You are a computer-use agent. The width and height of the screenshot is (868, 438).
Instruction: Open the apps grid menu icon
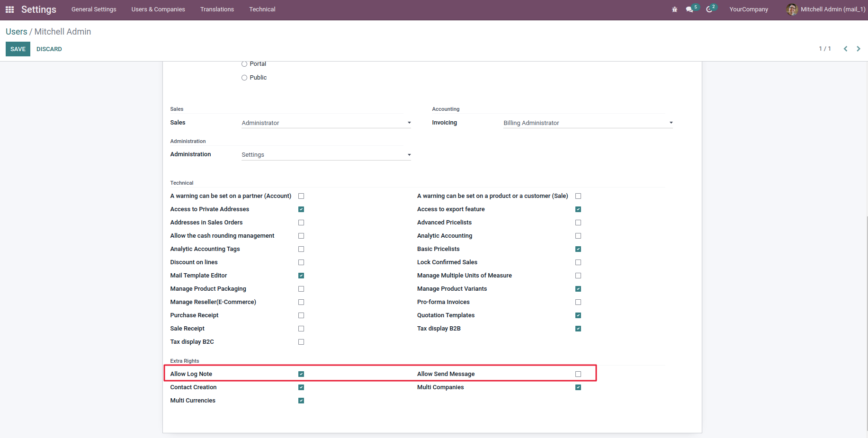tap(9, 9)
